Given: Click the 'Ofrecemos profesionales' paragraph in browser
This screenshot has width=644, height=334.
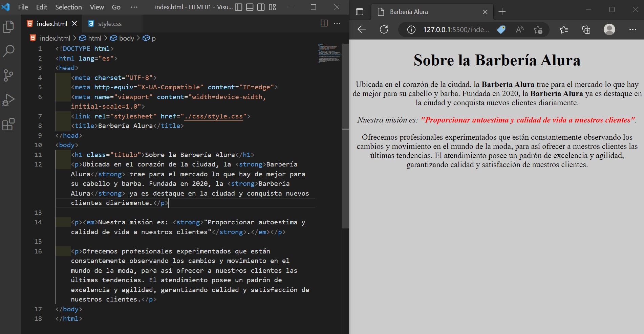Looking at the screenshot, I should click(497, 151).
